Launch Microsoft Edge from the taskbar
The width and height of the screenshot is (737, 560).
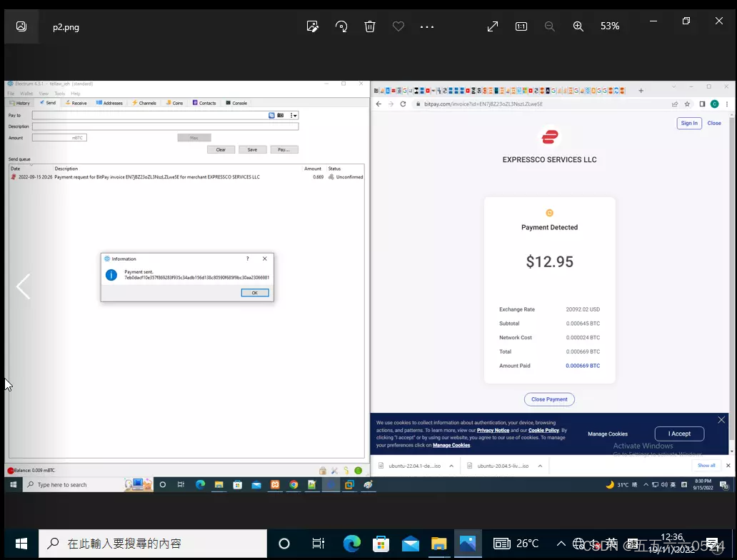[x=351, y=544]
